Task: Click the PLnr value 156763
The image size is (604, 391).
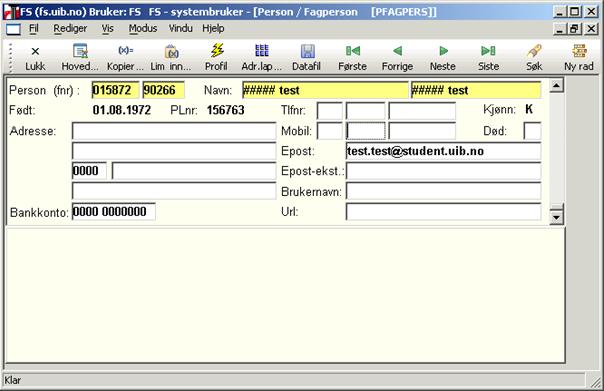Action: [x=225, y=110]
